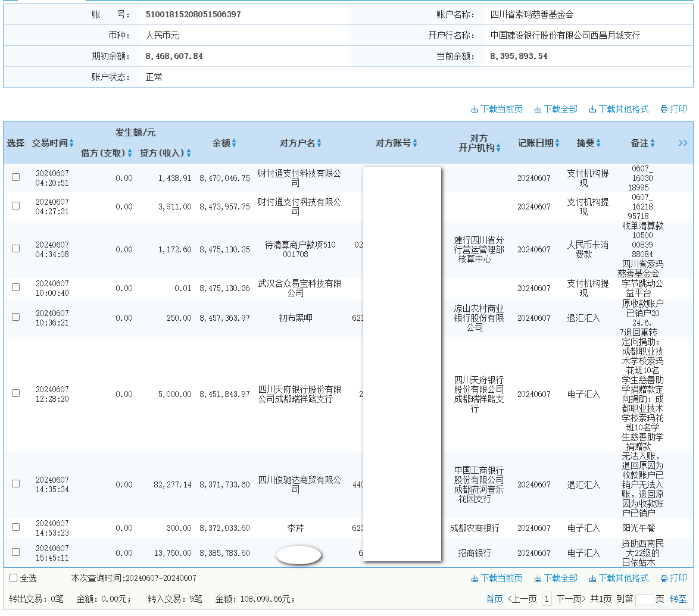Click institution 成都农商银行

click(475, 528)
